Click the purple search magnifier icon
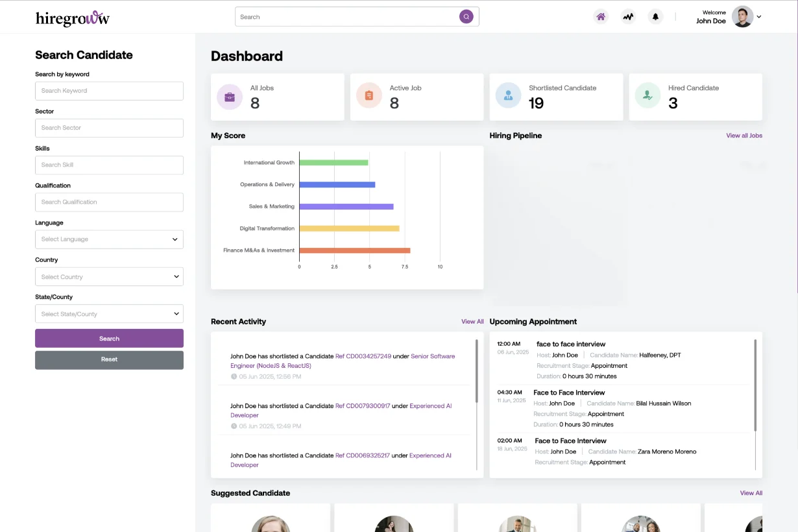This screenshot has height=532, width=798. (x=466, y=17)
